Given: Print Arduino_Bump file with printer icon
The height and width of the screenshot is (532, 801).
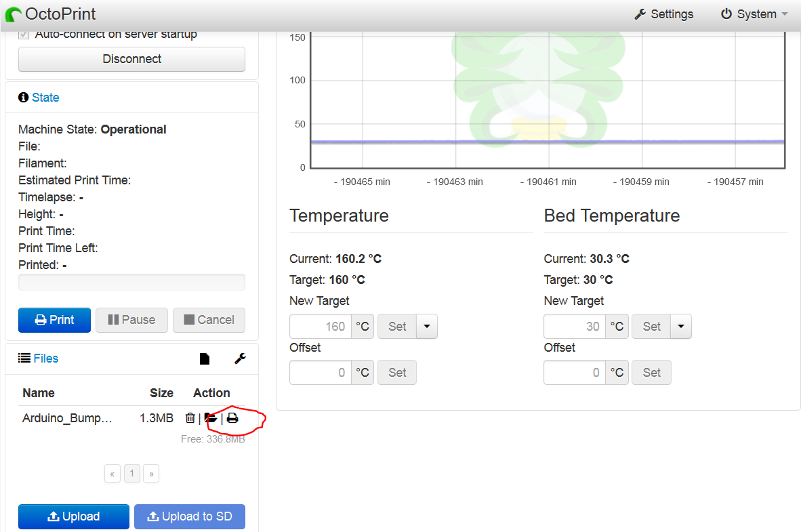Looking at the screenshot, I should (x=232, y=418).
